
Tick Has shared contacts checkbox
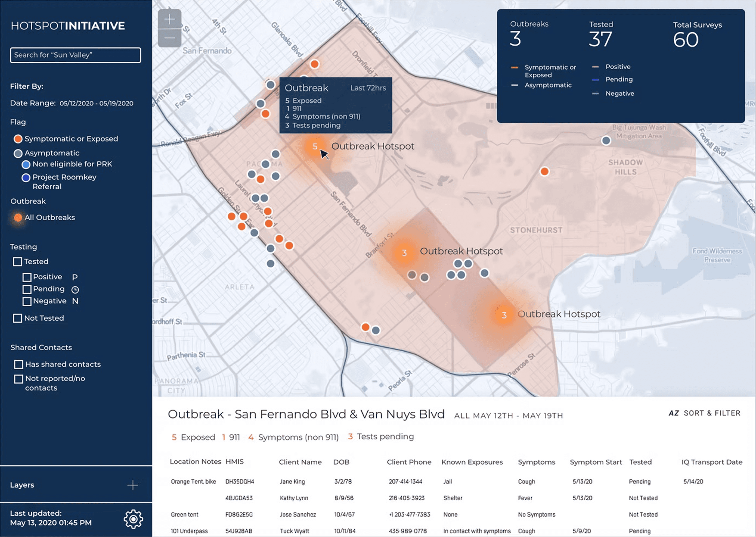coord(18,364)
